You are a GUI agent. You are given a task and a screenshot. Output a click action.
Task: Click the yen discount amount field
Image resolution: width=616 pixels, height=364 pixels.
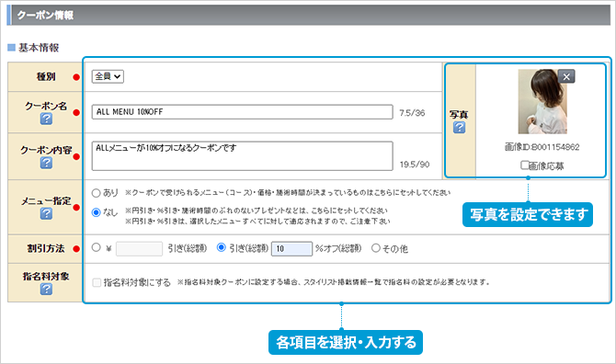tap(139, 248)
